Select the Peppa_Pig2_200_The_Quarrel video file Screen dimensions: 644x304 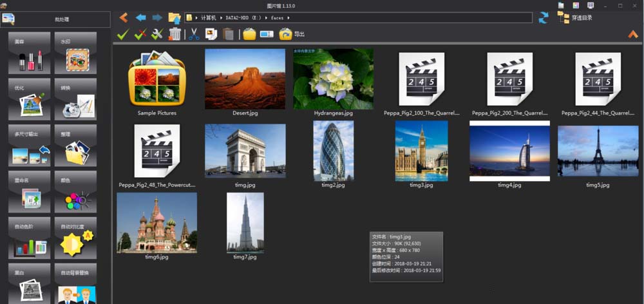coord(509,79)
